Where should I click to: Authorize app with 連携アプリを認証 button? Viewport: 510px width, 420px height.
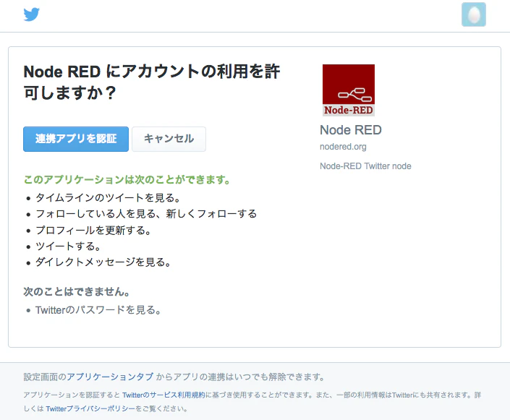click(x=76, y=139)
